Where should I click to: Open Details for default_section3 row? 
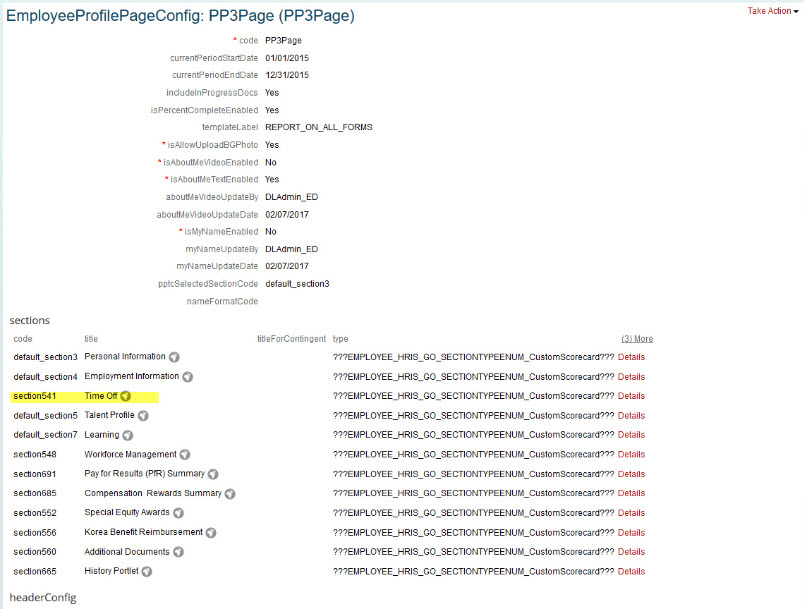point(631,357)
